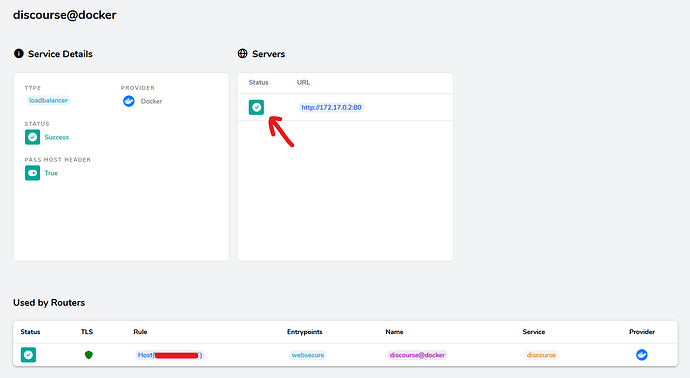Image resolution: width=690 pixels, height=378 pixels.
Task: Click the Success status check icon
Action: [x=33, y=137]
